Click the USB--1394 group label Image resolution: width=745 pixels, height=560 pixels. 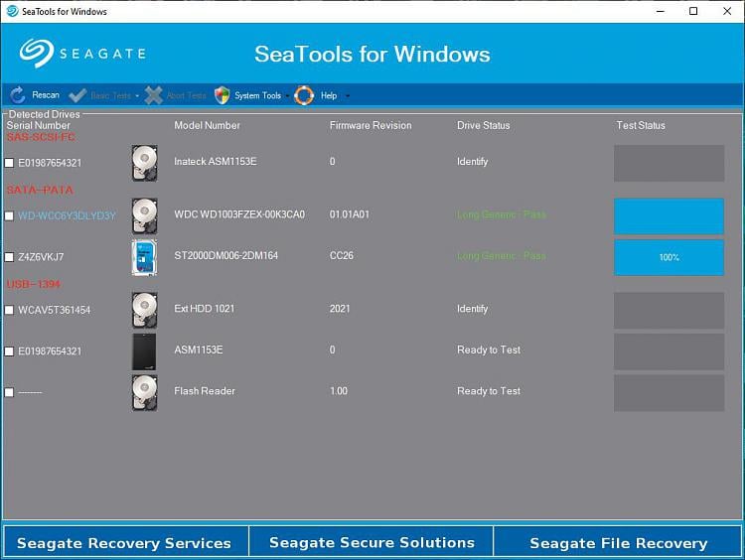click(x=33, y=284)
